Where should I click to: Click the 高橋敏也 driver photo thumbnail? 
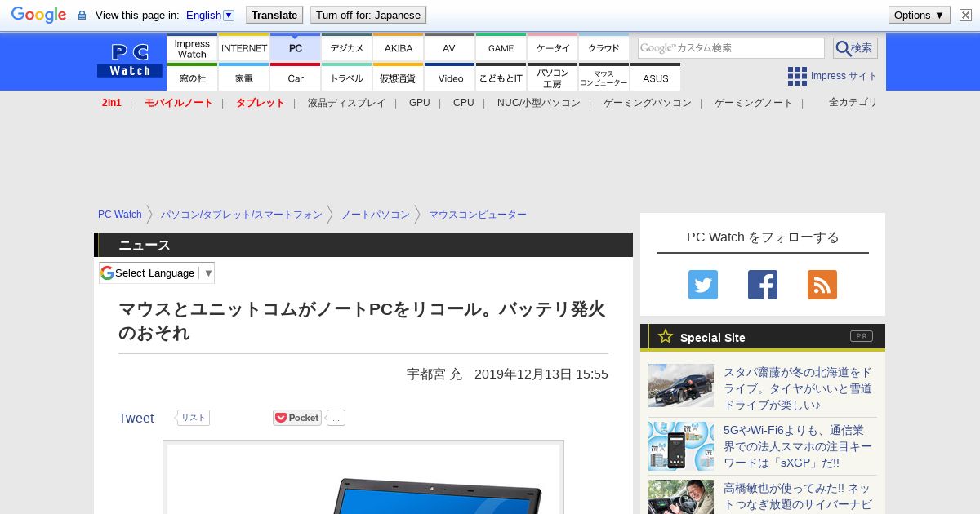(681, 497)
